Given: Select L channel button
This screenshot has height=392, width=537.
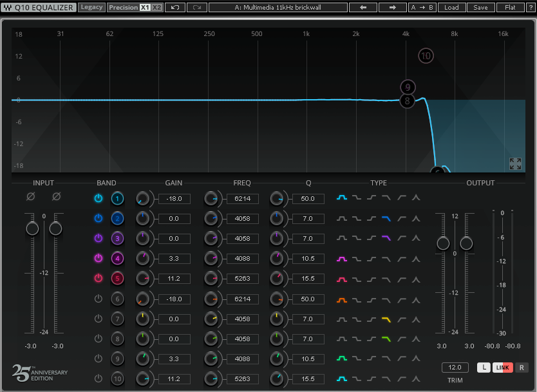Looking at the screenshot, I should tap(484, 368).
